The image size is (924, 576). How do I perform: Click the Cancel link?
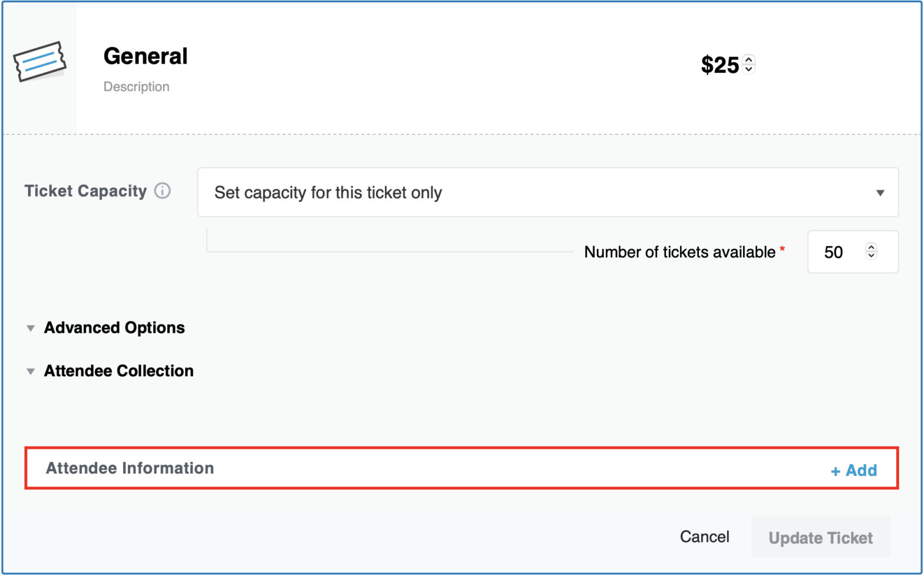705,537
